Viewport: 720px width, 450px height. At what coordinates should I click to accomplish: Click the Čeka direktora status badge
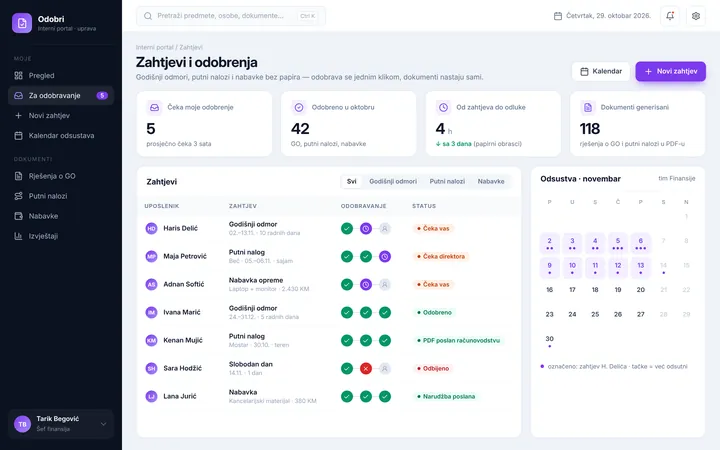point(441,256)
